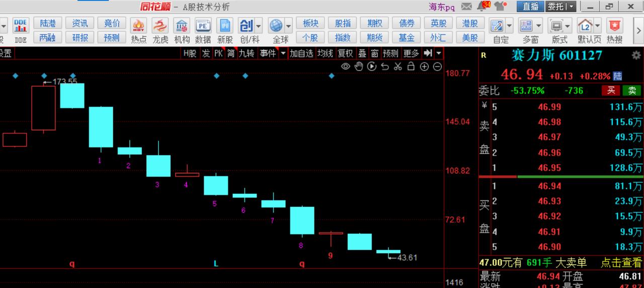
Task: Select the scissors cut tool
Action: 398,66
